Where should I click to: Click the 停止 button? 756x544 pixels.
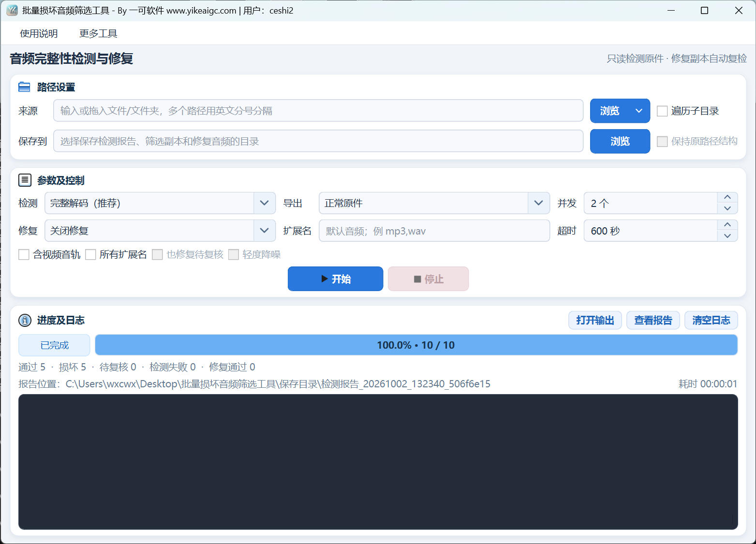(x=428, y=279)
